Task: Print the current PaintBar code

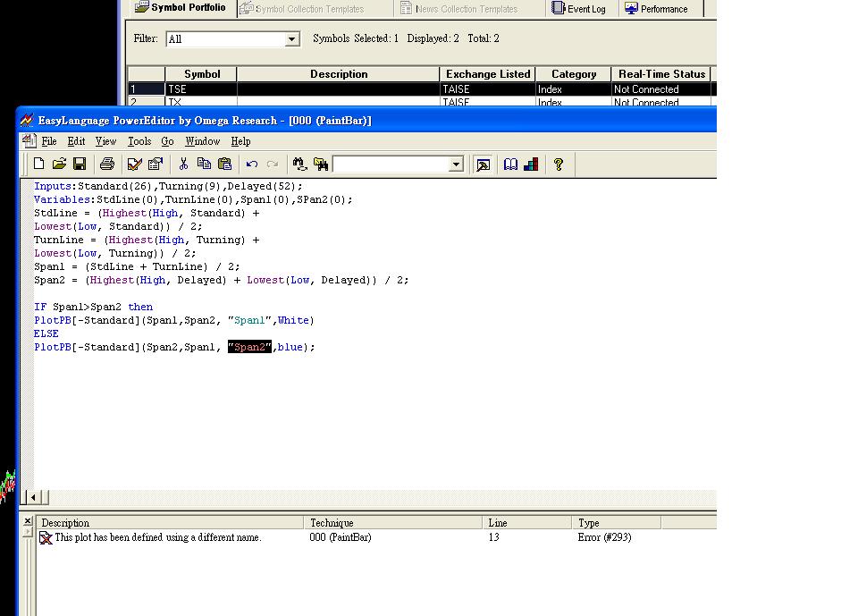Action: coord(107,164)
